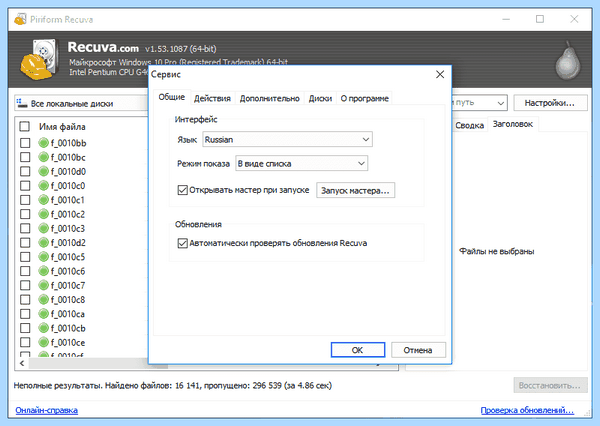Select file name f_0010c6

point(68,271)
